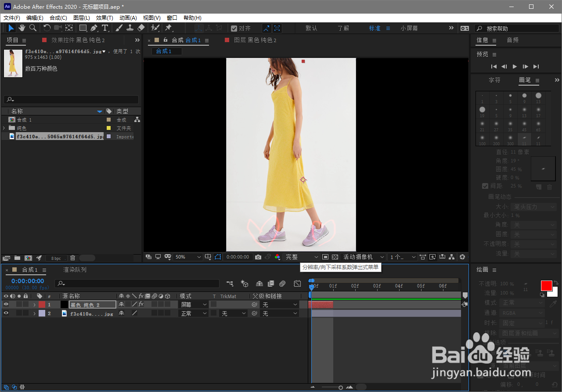Open the 文件(F) menu
Screen dimensions: 562x392
pyautogui.click(x=12, y=18)
